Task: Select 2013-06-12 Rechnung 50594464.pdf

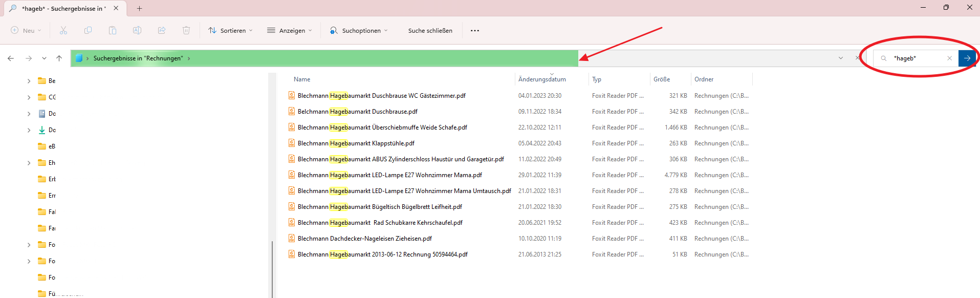Action: point(383,254)
